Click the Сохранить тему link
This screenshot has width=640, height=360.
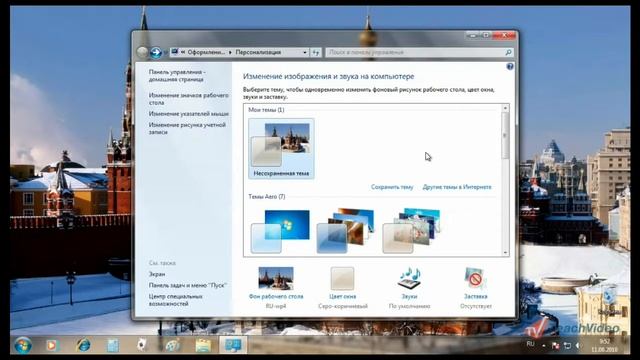[392, 187]
